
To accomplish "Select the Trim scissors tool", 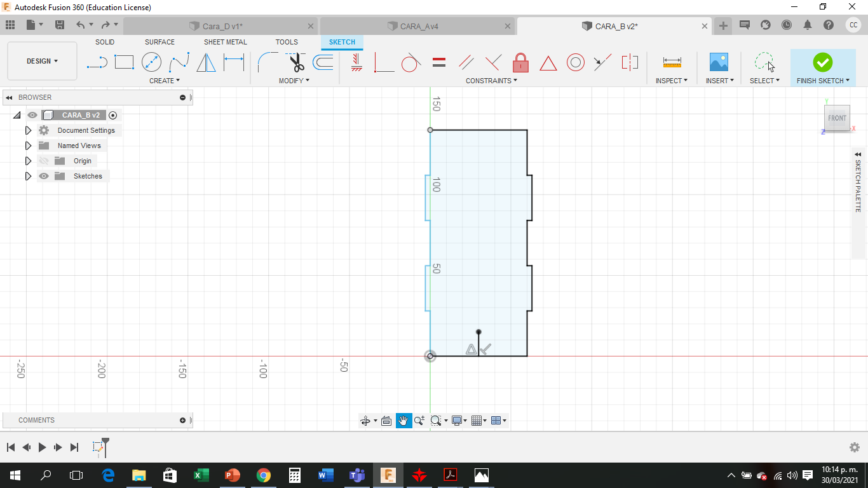I will coord(295,62).
